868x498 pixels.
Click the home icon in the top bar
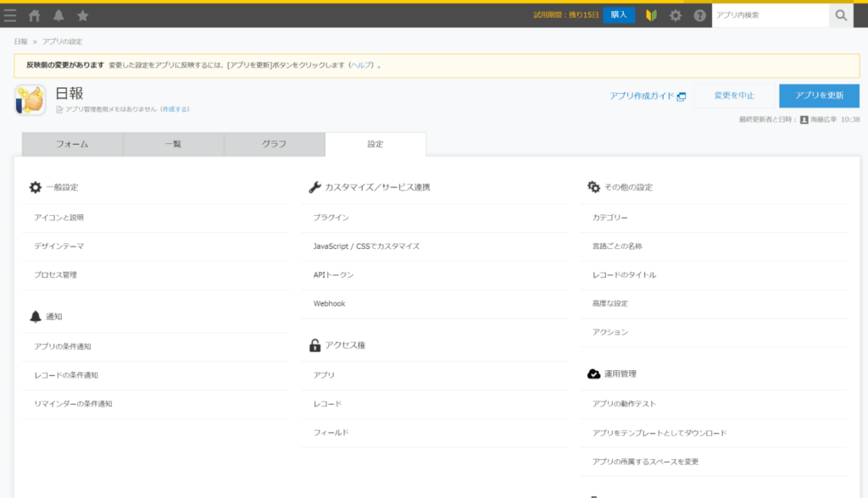pyautogui.click(x=35, y=14)
